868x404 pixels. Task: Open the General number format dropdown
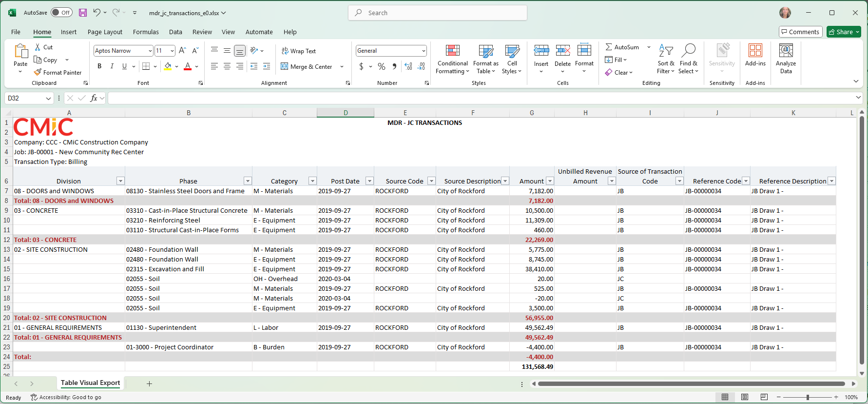(x=424, y=51)
